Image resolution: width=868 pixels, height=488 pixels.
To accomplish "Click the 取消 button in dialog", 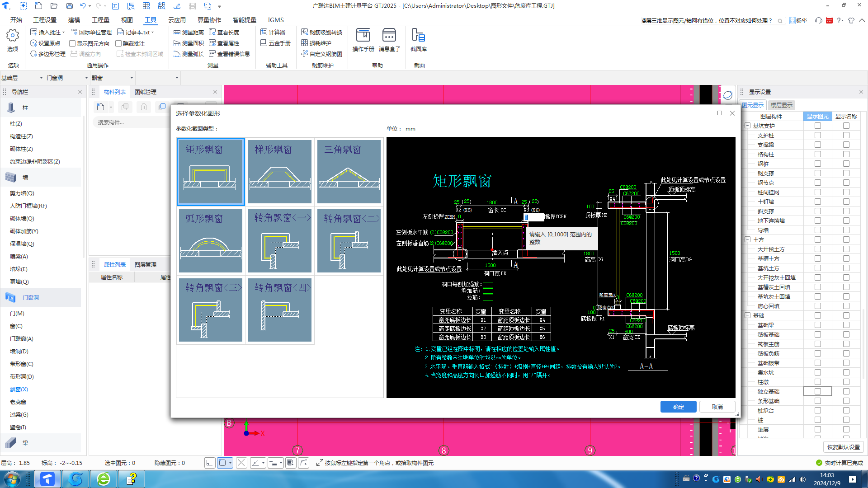I will tap(717, 407).
